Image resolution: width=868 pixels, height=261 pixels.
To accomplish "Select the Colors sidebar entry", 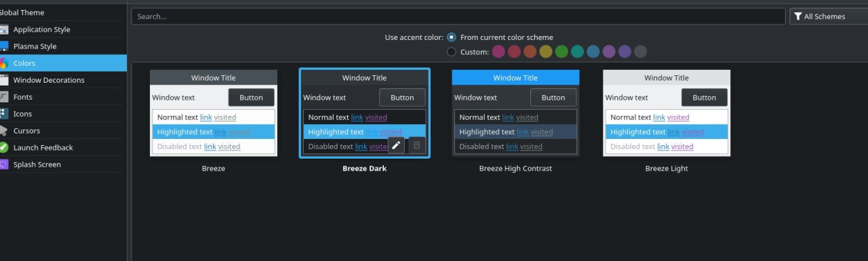I will 62,63.
